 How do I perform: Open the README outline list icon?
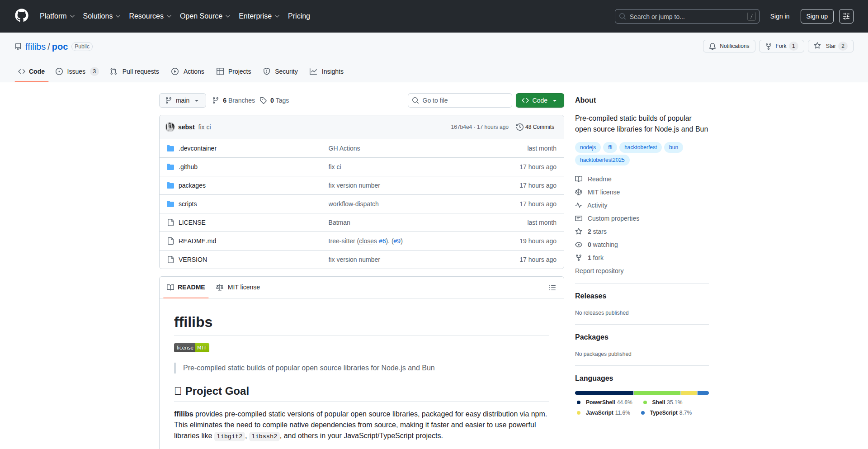[552, 288]
